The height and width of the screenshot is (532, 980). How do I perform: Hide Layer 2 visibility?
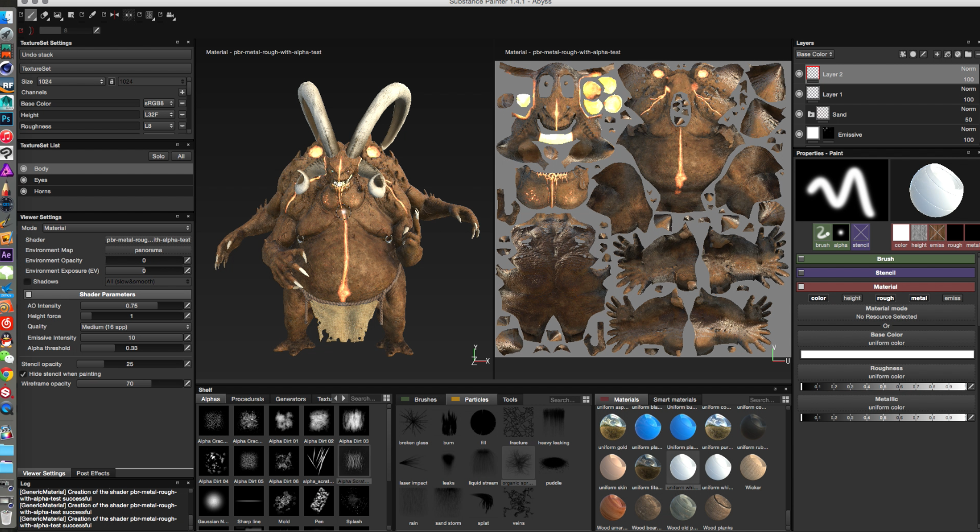(799, 74)
